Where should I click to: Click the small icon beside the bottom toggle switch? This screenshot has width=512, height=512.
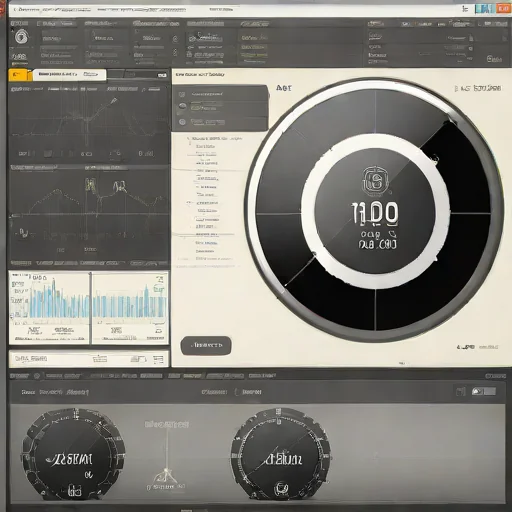tap(461, 392)
